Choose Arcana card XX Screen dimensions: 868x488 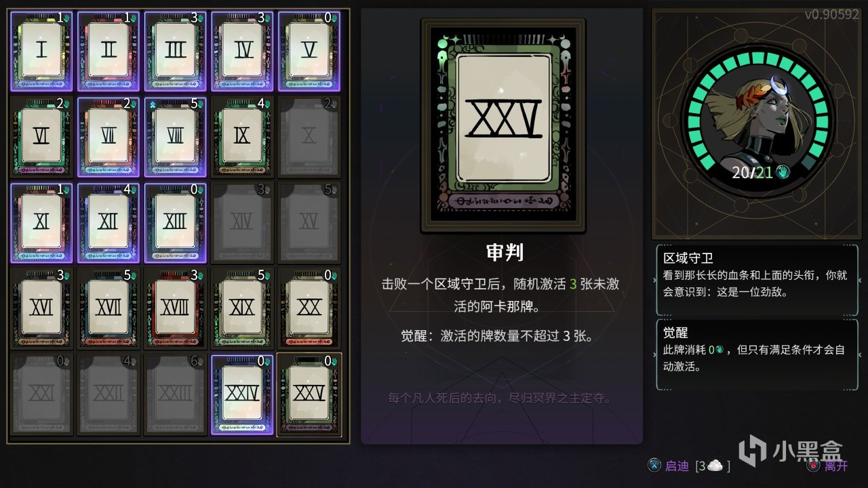309,308
